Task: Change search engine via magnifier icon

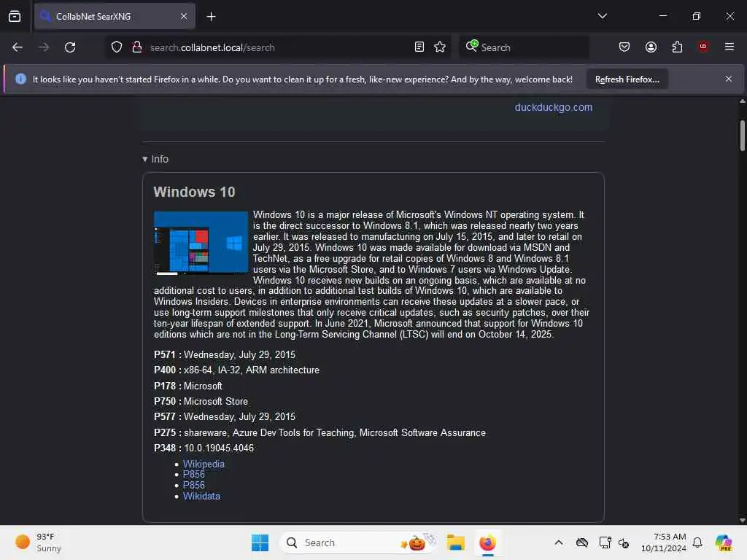Action: 472,46
